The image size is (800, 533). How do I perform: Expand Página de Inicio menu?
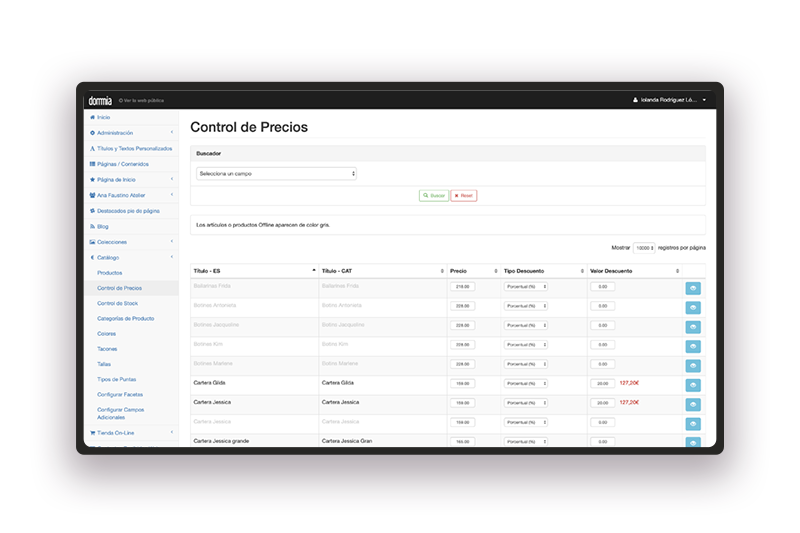(131, 180)
